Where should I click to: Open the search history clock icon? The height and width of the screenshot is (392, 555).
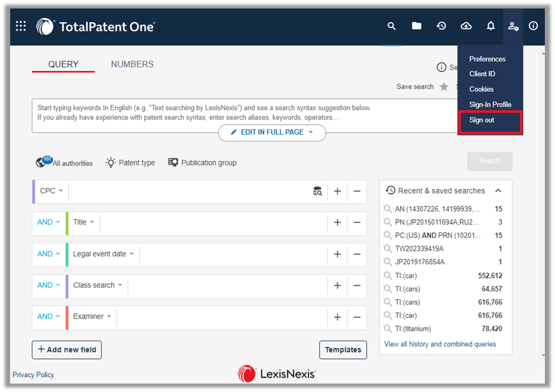point(441,26)
